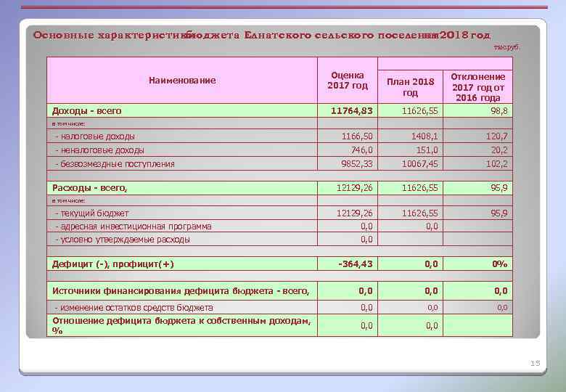
Task: Click 'Источники финансирования дефицита бюджета - всего' label
Action: tap(181, 291)
